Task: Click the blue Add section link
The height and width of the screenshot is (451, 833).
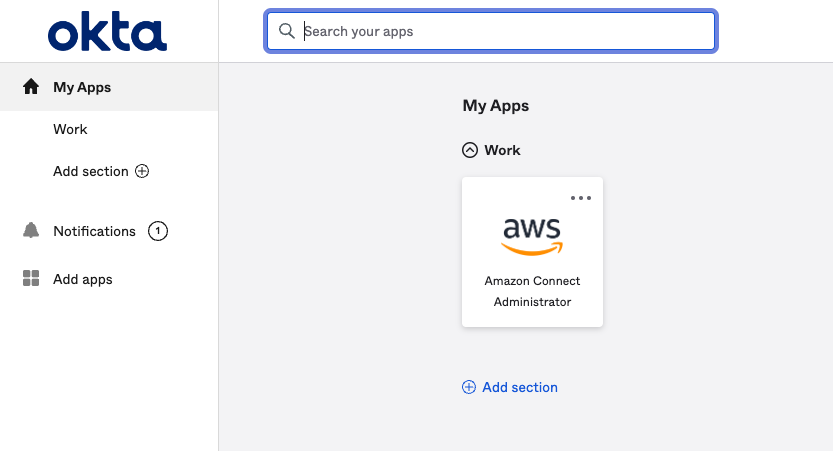Action: pos(520,387)
